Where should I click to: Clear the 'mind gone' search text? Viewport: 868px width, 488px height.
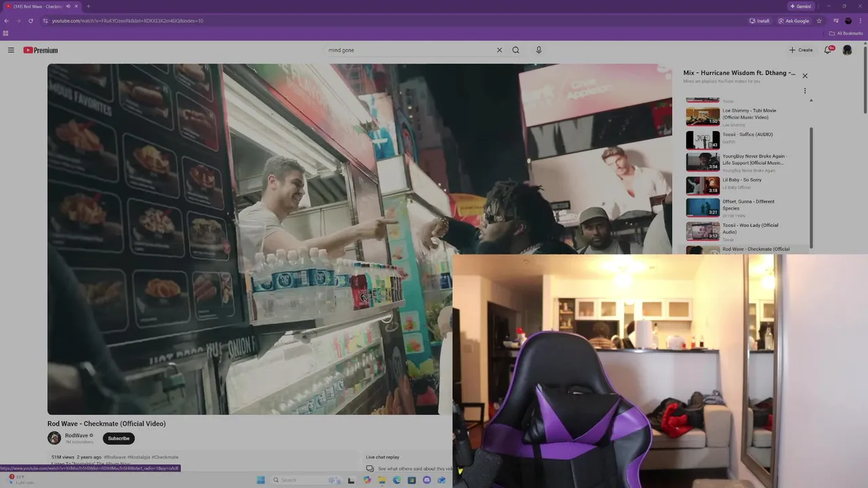point(499,50)
